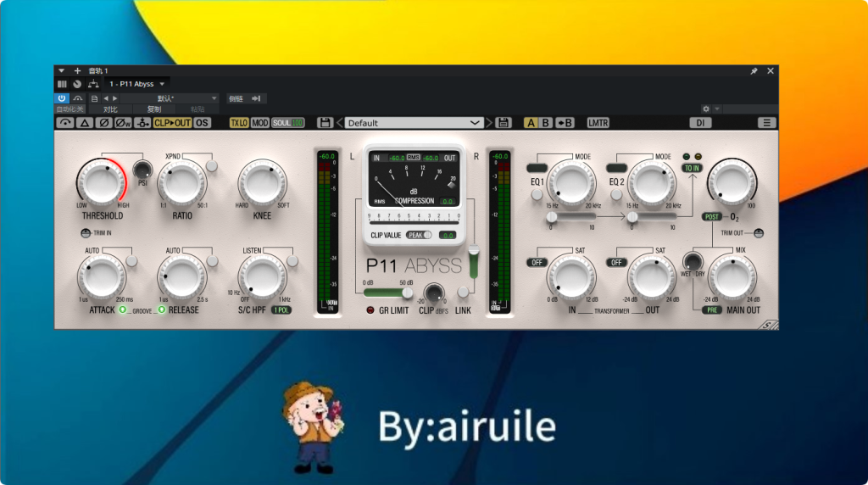This screenshot has height=485, width=868.
Task: Toggle the LINK button
Action: pyautogui.click(x=463, y=292)
